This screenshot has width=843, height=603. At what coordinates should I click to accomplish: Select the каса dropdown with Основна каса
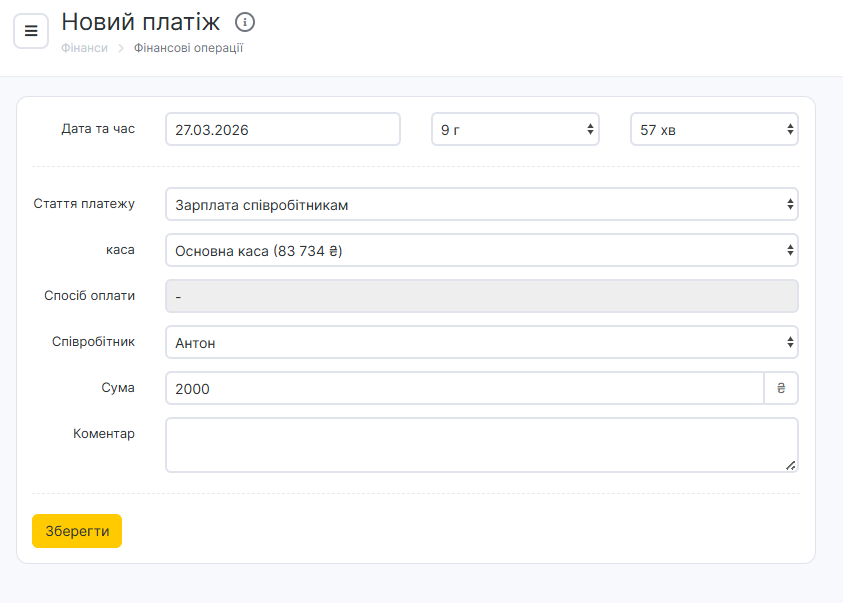(481, 250)
